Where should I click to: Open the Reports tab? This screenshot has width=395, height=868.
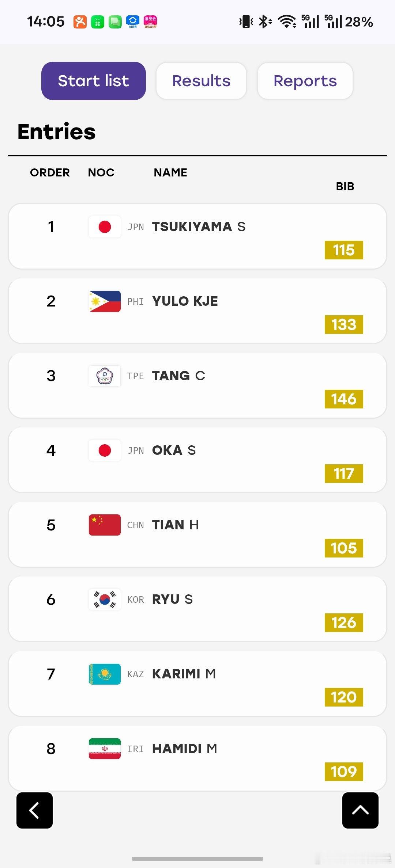305,81
